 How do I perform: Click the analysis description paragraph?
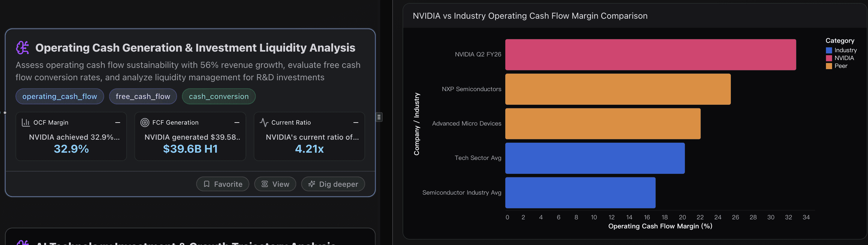click(188, 71)
